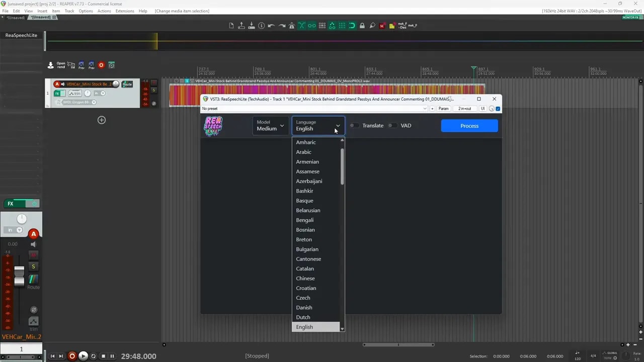Viewport: 644px width, 362px height.
Task: Toggle item grouping chain-link icon
Action: [x=312, y=26]
